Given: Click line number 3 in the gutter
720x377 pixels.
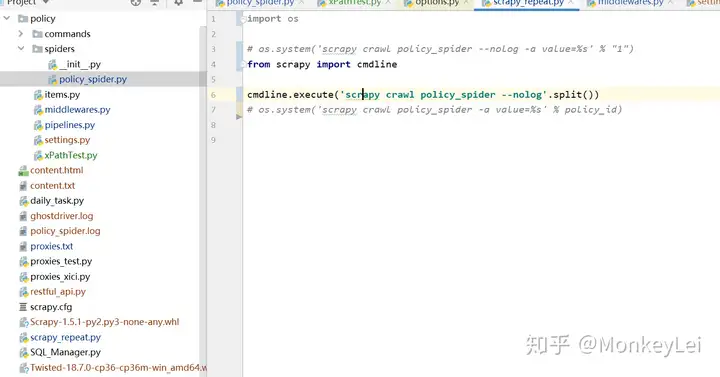Looking at the screenshot, I should click(x=214, y=49).
